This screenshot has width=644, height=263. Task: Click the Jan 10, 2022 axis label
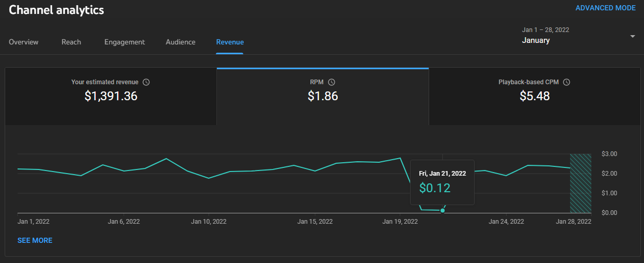(x=209, y=222)
